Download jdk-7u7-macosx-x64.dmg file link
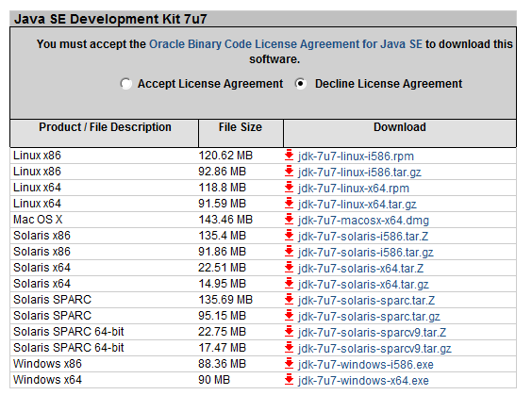The width and height of the screenshot is (532, 395). coord(363,221)
